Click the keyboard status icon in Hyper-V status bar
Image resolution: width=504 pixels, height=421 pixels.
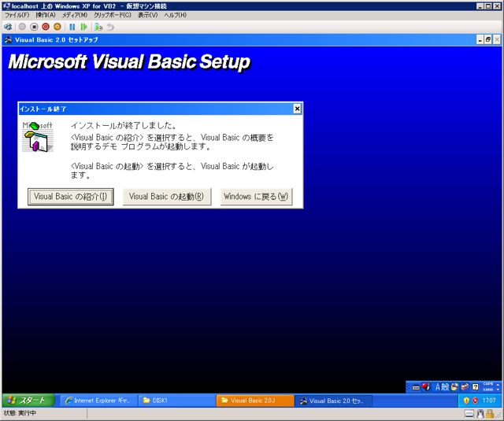coord(469,413)
